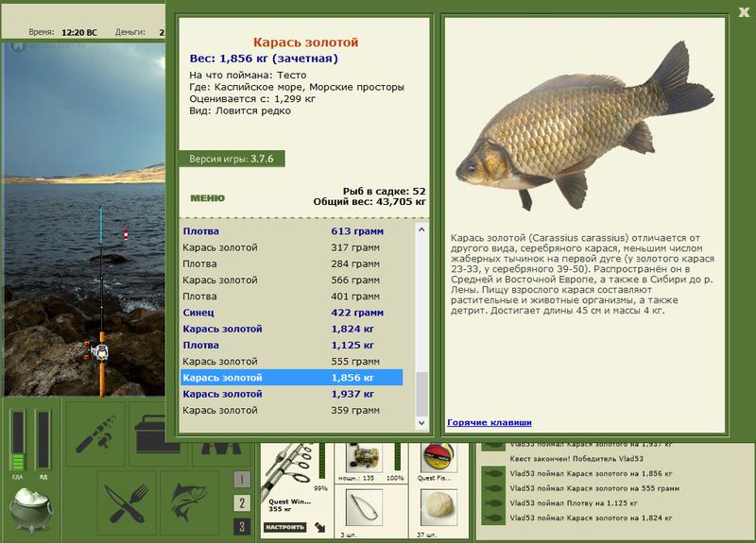Click fish icon beside 1,856 кг log entry
The height and width of the screenshot is (543, 756).
coord(493,474)
